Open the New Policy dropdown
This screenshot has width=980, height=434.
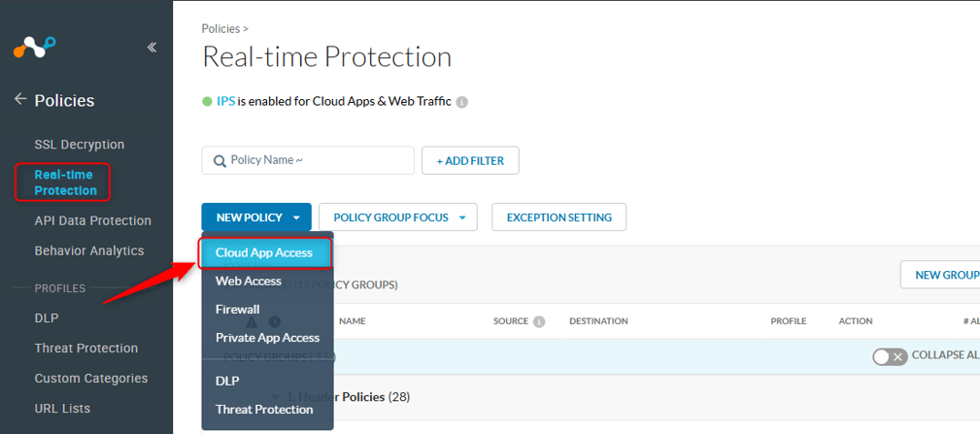256,217
